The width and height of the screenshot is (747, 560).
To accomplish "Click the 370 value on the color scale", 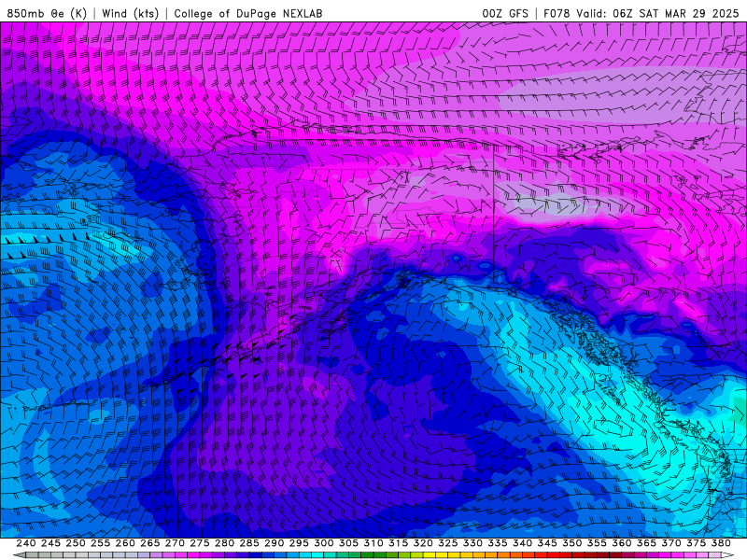I will click(671, 543).
